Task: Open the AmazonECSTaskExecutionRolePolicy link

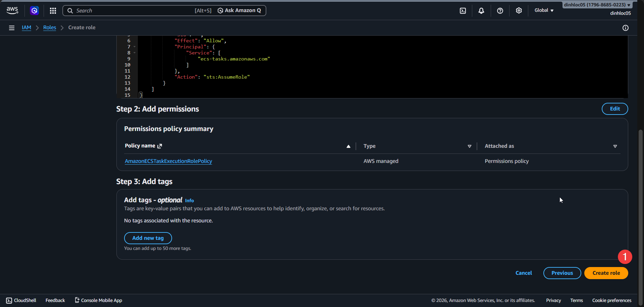Action: (168, 161)
